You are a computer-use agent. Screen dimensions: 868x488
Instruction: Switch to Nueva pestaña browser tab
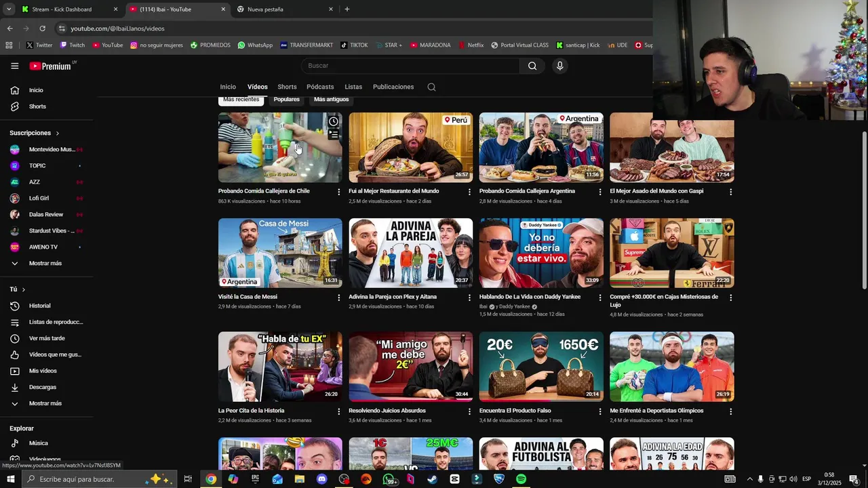[285, 9]
